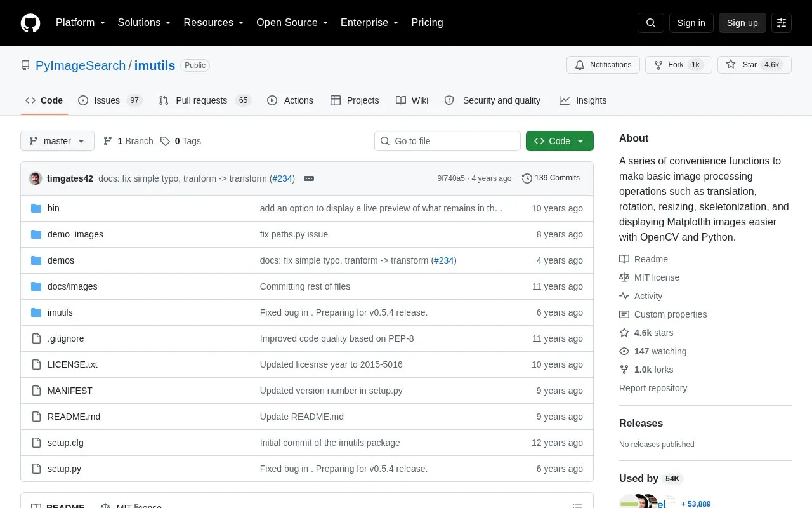Screen dimensions: 812x508
Task: Expand commit message ellipsis button
Action: point(309,178)
